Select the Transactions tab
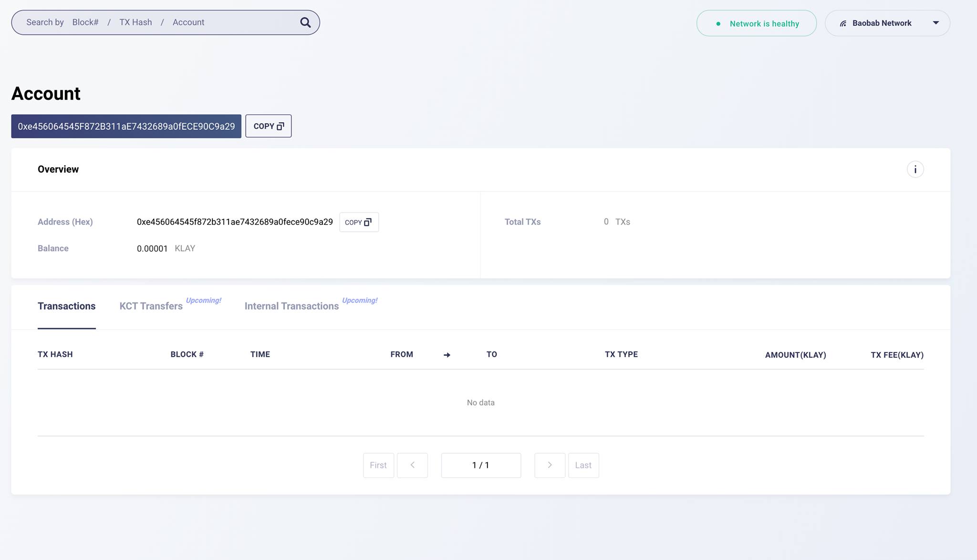The width and height of the screenshot is (977, 560). 66,306
